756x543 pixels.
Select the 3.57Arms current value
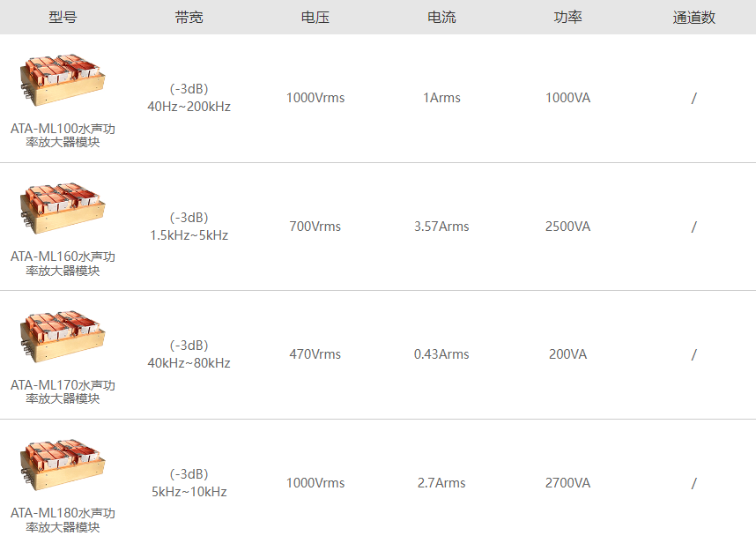[x=441, y=227]
